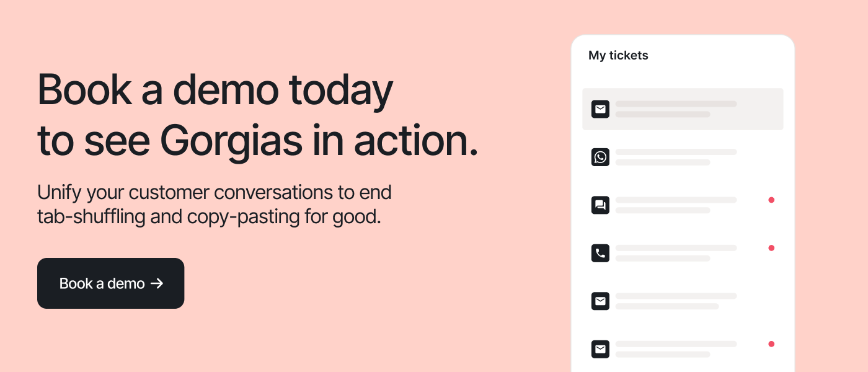Click the red unread dot on the phone ticket

(771, 248)
